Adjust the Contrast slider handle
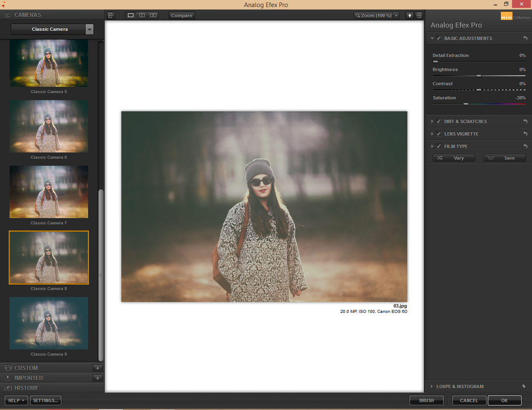 (x=479, y=90)
